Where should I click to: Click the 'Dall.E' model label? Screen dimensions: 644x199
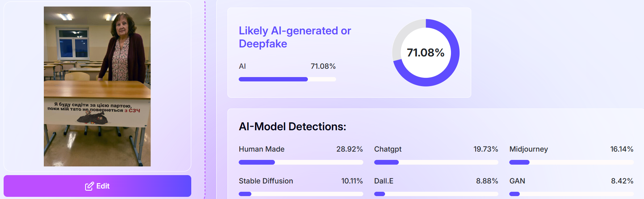point(384,181)
